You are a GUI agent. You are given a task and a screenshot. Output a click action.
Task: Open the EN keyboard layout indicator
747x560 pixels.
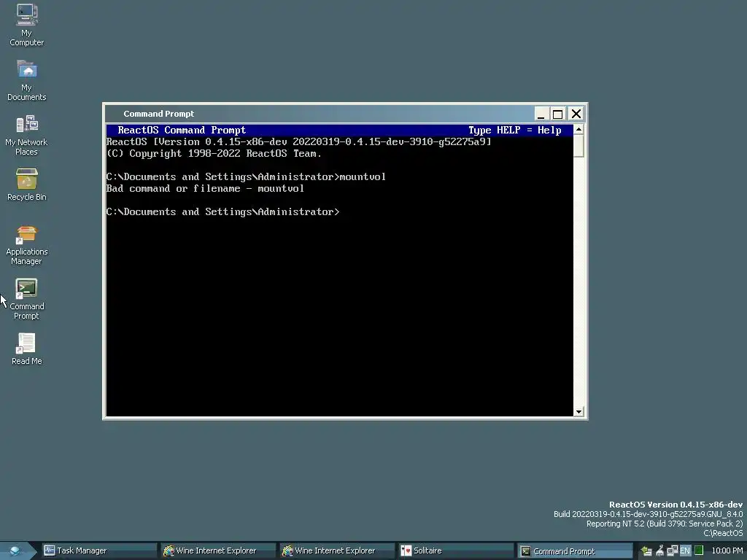[685, 551]
